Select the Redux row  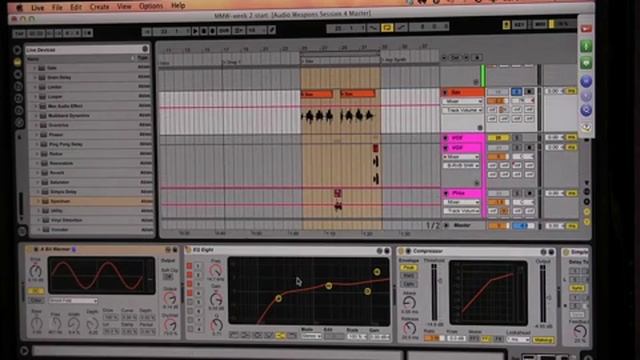tap(91, 153)
